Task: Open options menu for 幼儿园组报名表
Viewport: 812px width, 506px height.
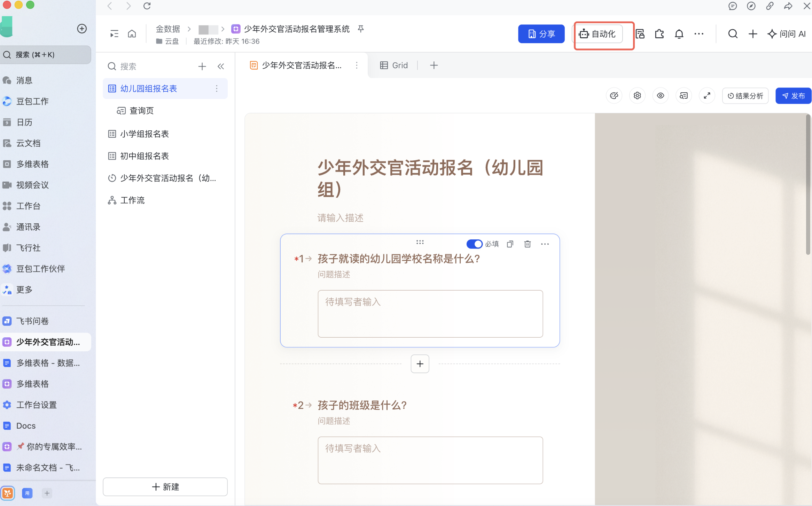Action: click(217, 89)
